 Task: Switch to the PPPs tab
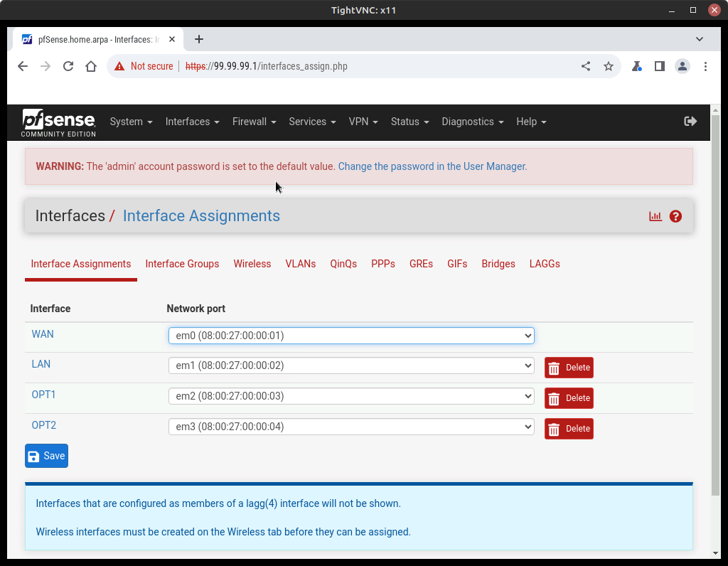click(x=383, y=265)
